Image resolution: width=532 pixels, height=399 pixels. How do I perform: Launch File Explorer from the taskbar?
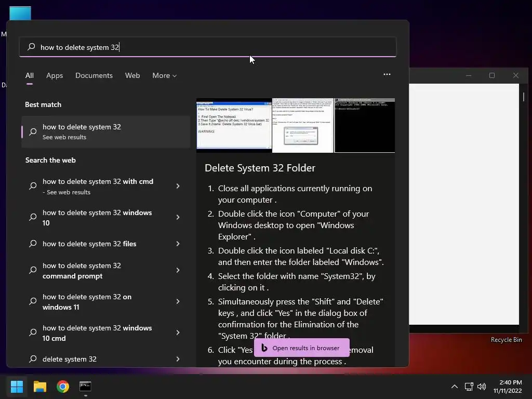tap(39, 386)
